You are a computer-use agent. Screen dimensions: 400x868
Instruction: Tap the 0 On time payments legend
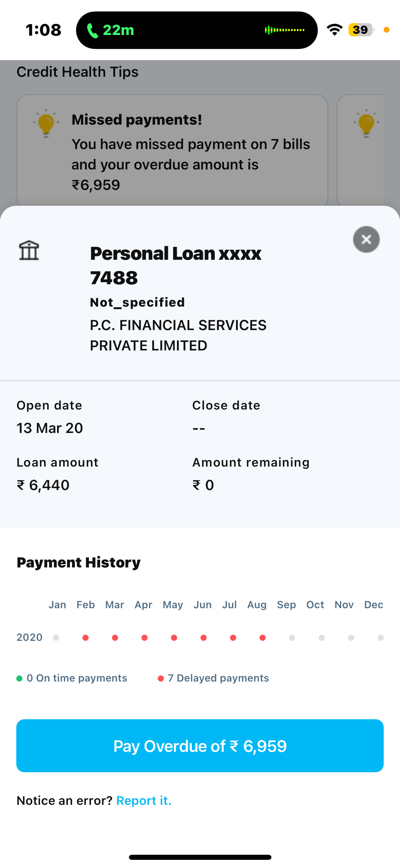[x=72, y=678]
